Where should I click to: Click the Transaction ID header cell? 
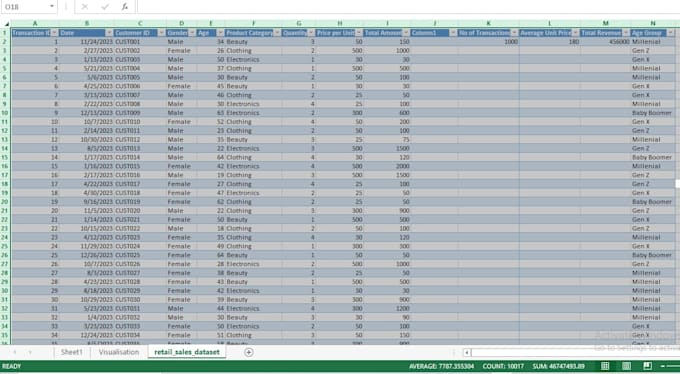35,33
